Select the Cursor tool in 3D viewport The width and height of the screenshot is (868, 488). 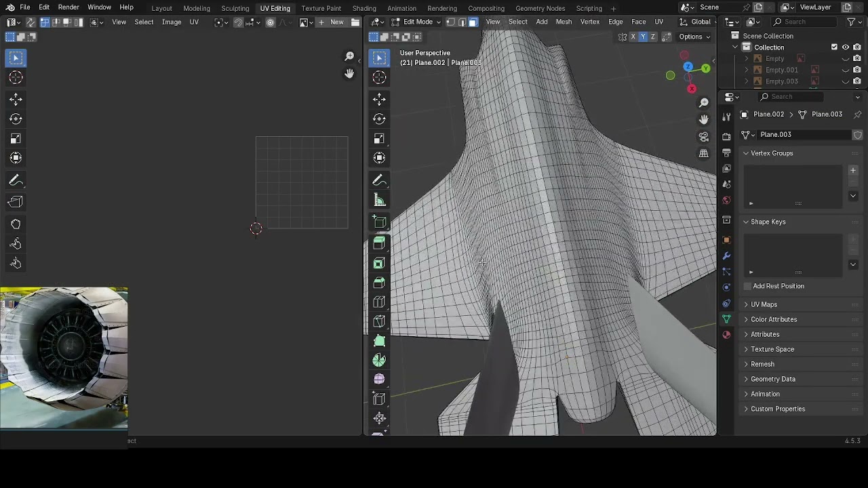[x=379, y=78]
